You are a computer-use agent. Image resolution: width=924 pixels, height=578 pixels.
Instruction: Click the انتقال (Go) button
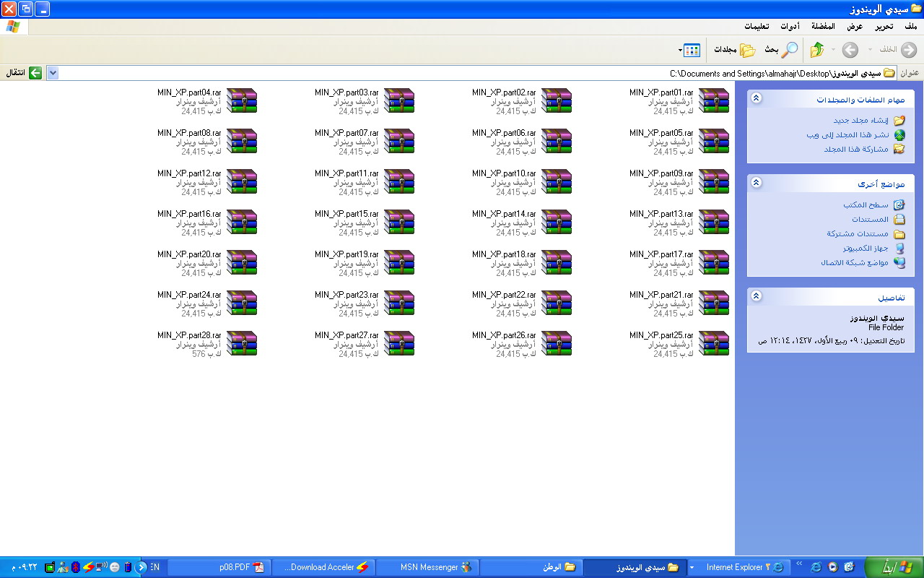tap(25, 73)
